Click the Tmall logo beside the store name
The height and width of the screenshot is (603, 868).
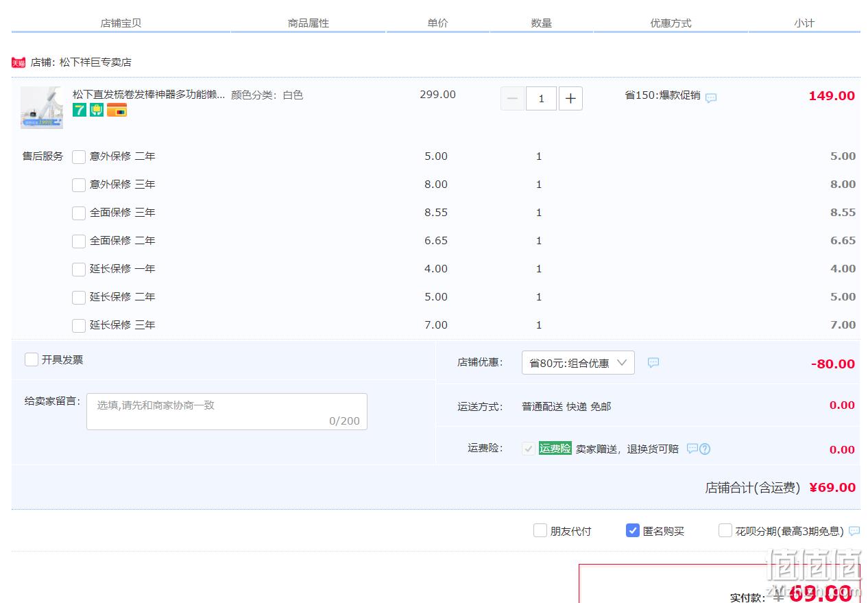[19, 62]
